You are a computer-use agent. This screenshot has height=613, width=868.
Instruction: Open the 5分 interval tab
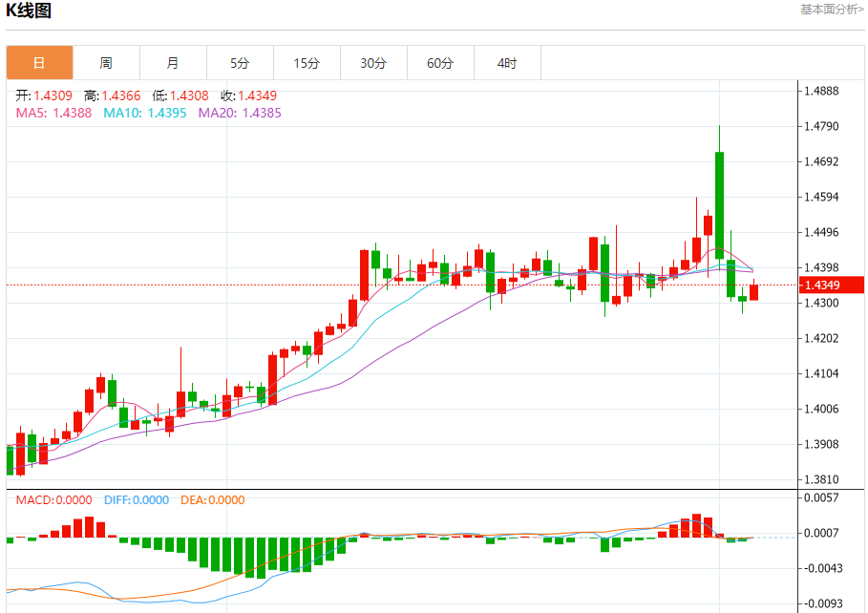pos(240,63)
